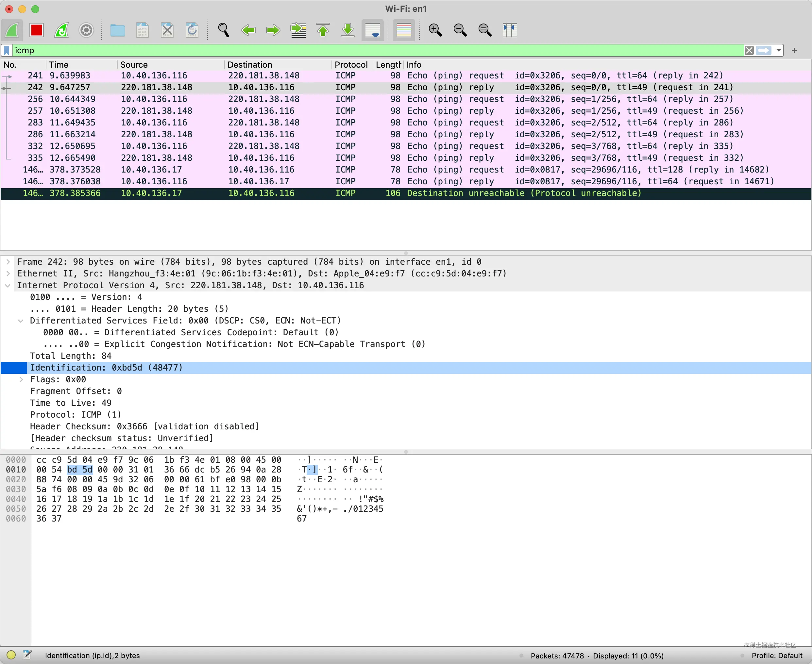Save this capture file
812x664 pixels.
point(142,30)
